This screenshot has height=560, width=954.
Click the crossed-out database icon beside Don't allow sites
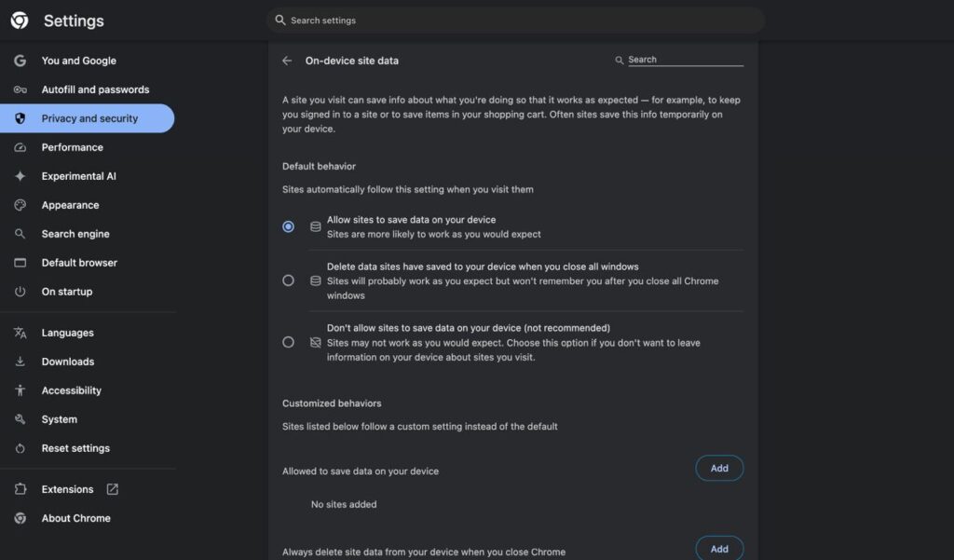coord(315,343)
